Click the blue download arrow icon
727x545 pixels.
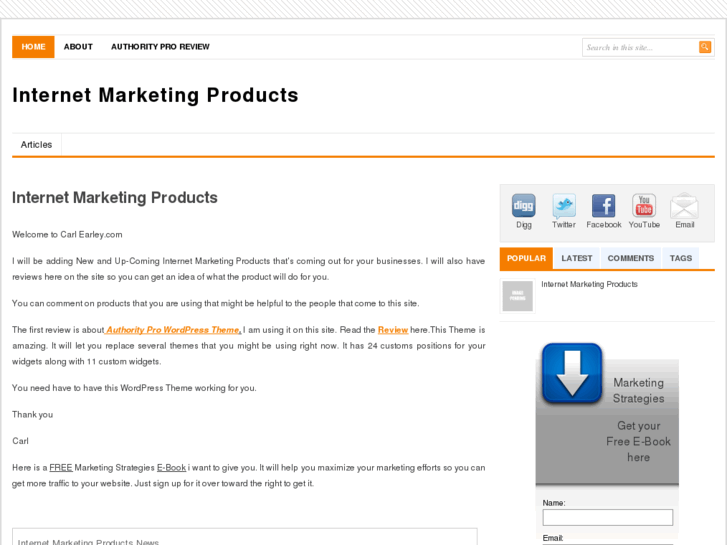pos(572,374)
